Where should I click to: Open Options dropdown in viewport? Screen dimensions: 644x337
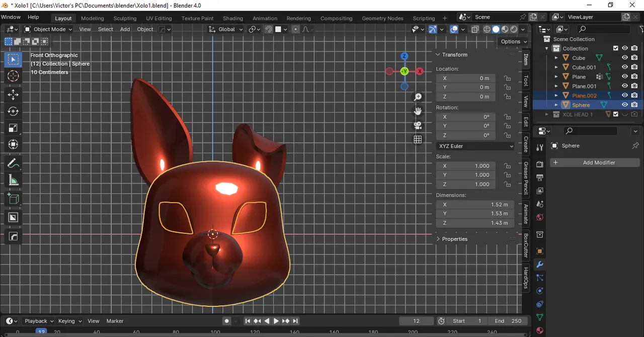pos(513,42)
